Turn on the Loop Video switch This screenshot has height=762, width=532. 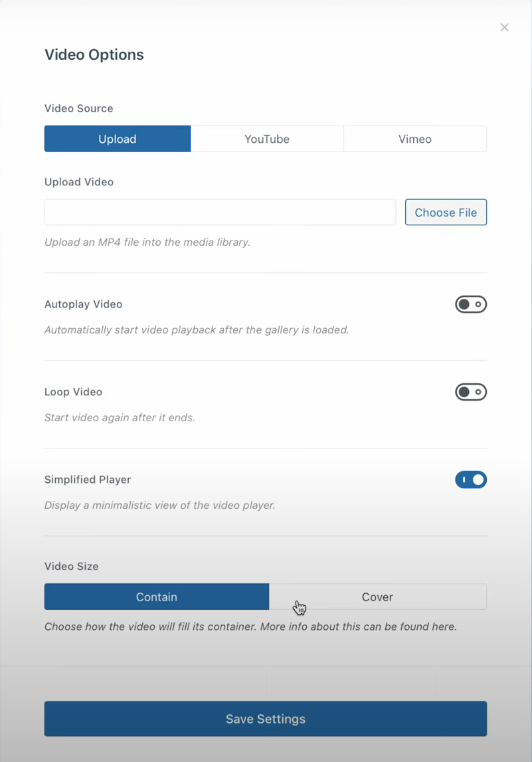[470, 392]
